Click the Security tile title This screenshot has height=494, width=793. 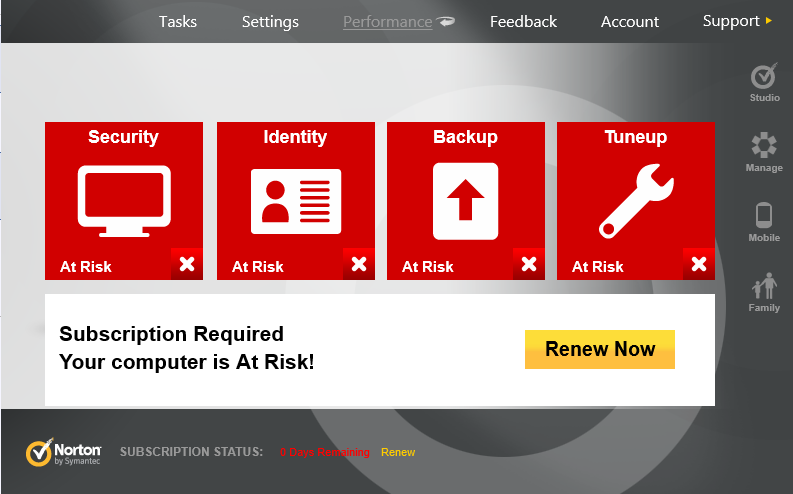(x=123, y=137)
